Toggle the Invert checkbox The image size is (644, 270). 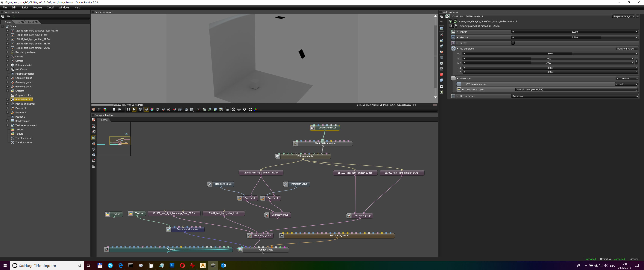[513, 43]
